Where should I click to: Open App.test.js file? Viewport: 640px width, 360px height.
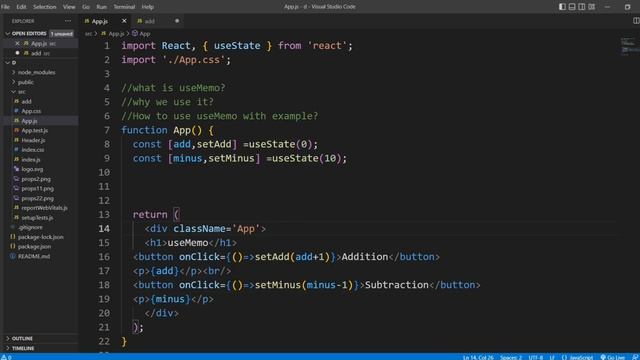point(34,131)
